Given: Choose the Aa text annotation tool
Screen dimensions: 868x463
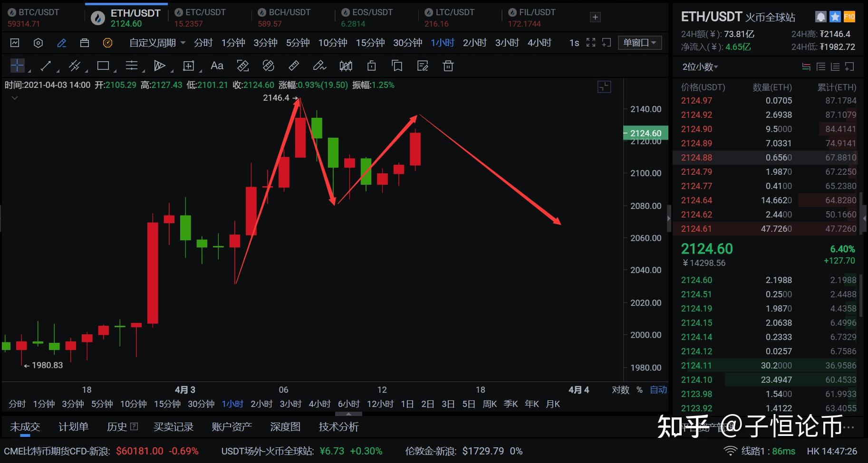Looking at the screenshot, I should click(x=217, y=66).
